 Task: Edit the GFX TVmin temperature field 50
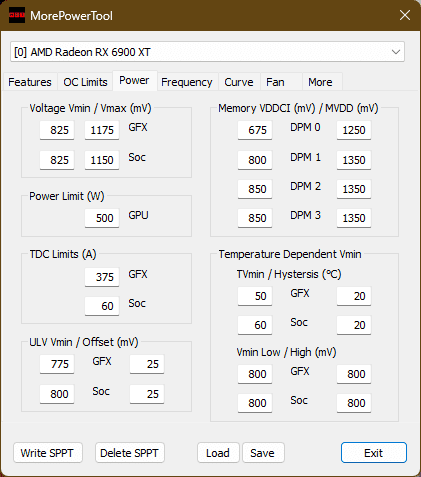[255, 296]
